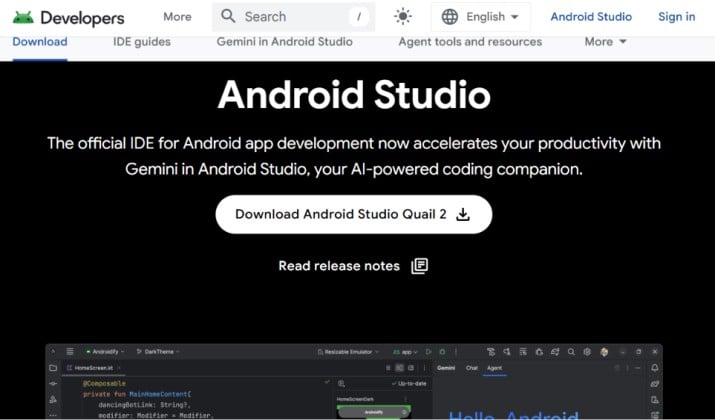The image size is (715, 420).
Task: Open Read release notes link
Action: click(353, 266)
